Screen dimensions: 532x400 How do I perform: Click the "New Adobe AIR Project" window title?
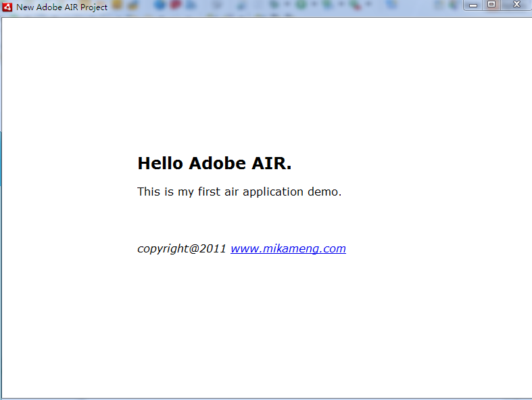(62, 7)
